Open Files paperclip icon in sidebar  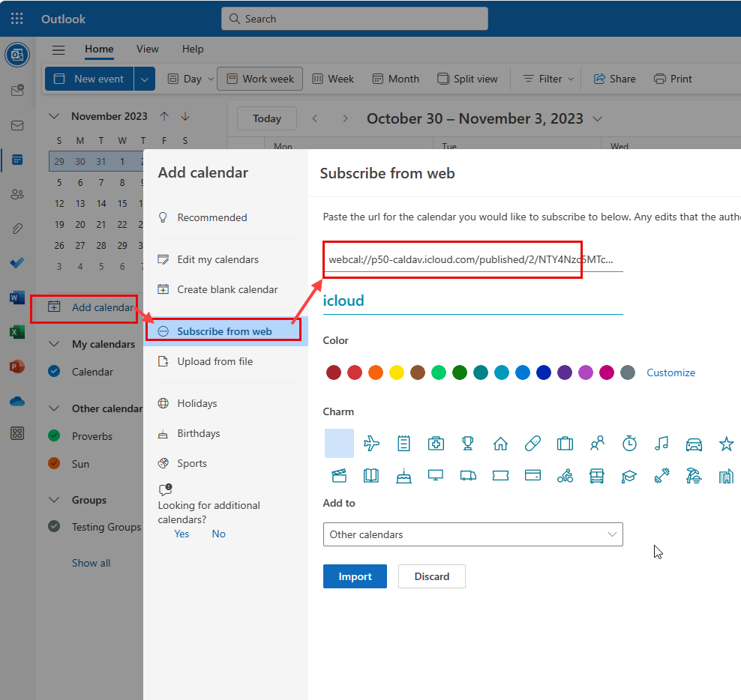point(17,229)
